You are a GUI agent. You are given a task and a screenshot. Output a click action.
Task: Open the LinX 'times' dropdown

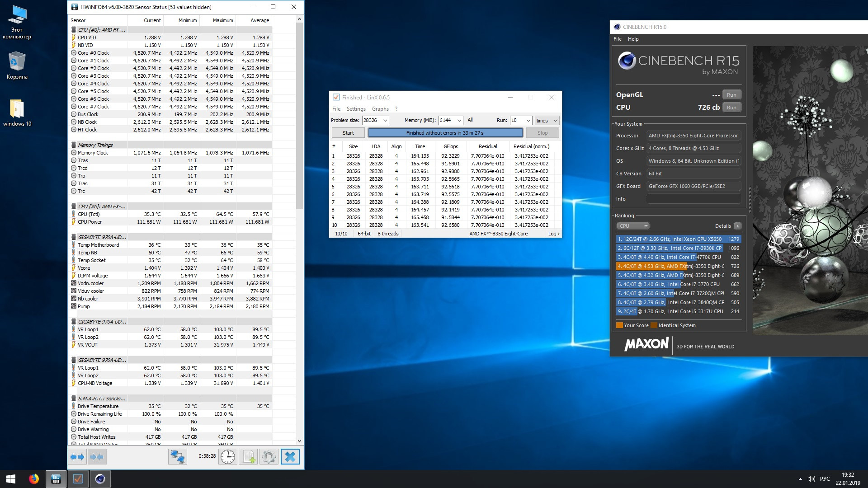click(x=547, y=120)
